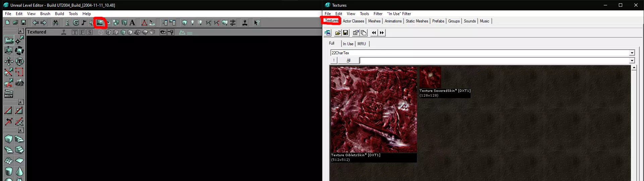Switch viewport to Front view F button
This screenshot has height=181, width=644.
click(82, 32)
